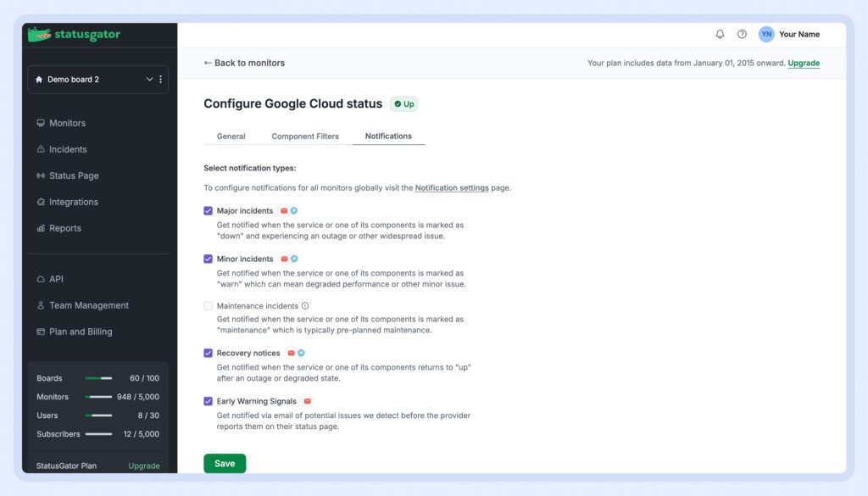Click the YN user avatar
The image size is (868, 496).
[x=766, y=35]
